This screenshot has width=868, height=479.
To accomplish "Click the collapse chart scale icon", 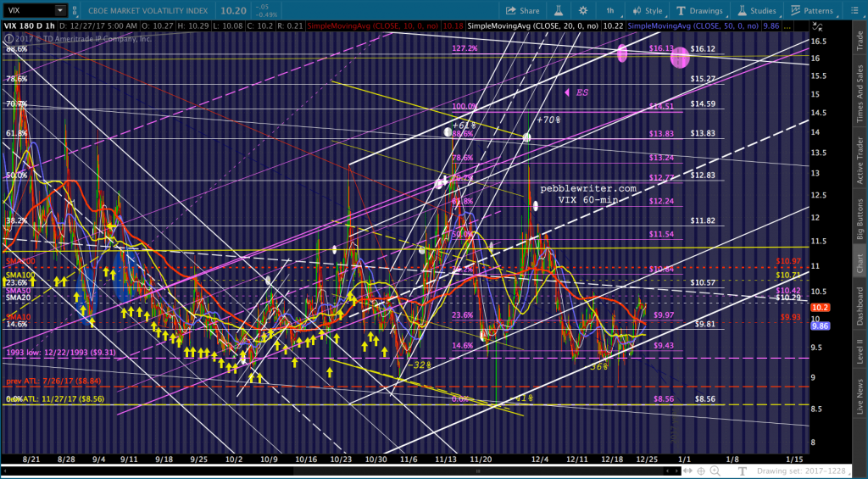I will [x=820, y=25].
